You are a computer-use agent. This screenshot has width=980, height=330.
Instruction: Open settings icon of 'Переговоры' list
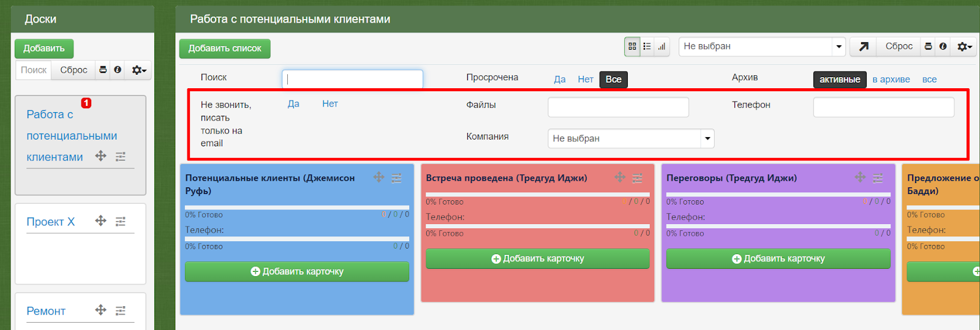(878, 178)
